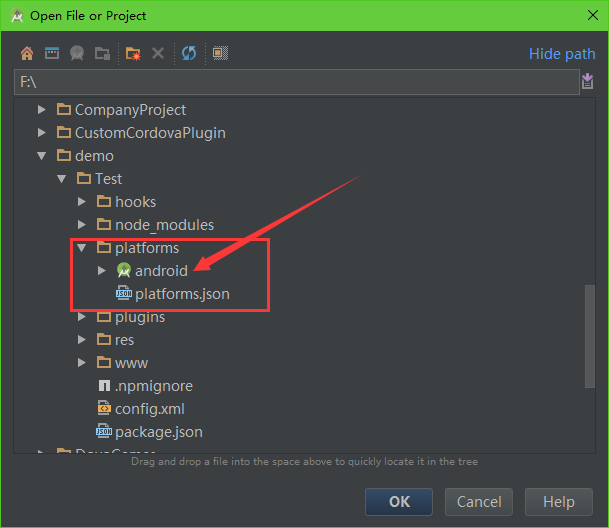Expand the CompanyProject folder
This screenshot has width=609, height=528.
click(42, 110)
